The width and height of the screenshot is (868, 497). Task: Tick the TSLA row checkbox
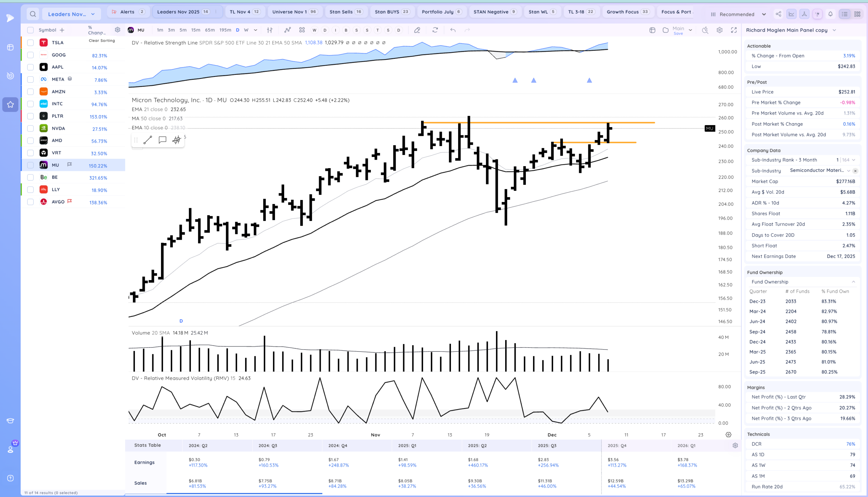pos(31,43)
